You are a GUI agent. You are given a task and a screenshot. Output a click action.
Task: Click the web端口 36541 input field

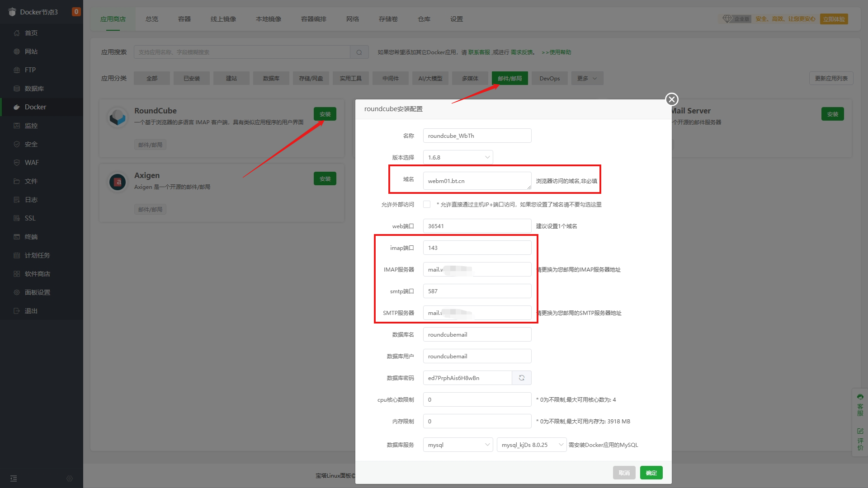click(x=477, y=226)
